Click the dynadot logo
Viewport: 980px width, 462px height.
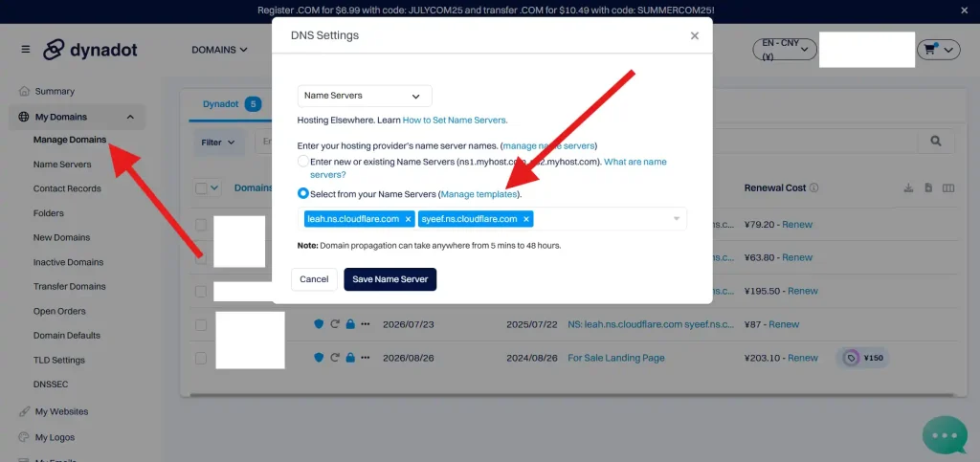[x=90, y=50]
